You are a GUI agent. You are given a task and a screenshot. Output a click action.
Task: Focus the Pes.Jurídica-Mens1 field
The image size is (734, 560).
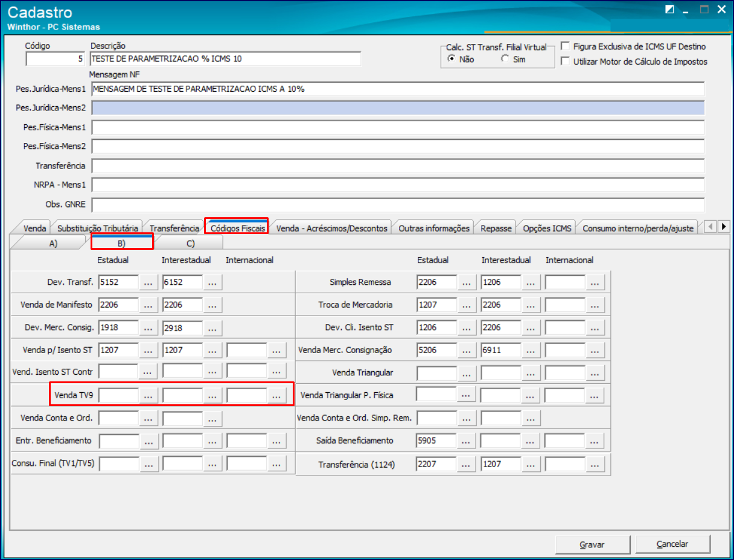(x=398, y=89)
